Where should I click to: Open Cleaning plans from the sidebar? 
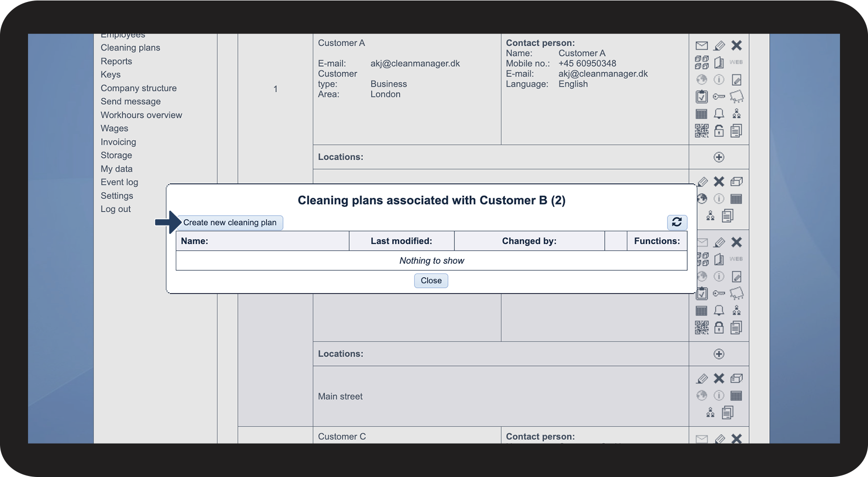point(130,48)
